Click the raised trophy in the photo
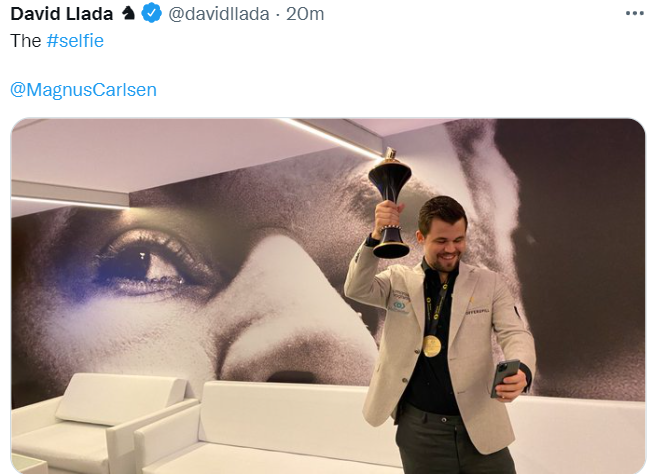This screenshot has height=474, width=647. point(390,203)
